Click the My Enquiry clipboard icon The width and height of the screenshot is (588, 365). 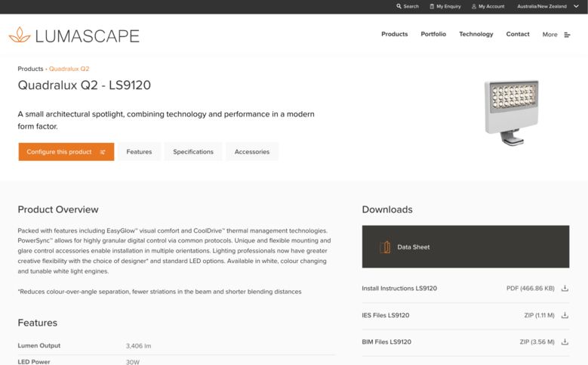click(432, 6)
